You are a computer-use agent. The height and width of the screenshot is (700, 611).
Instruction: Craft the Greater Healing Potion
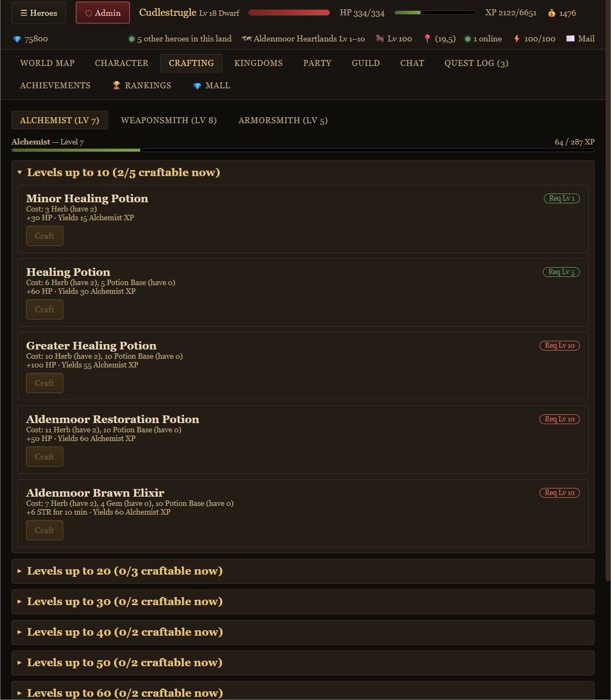(x=45, y=383)
